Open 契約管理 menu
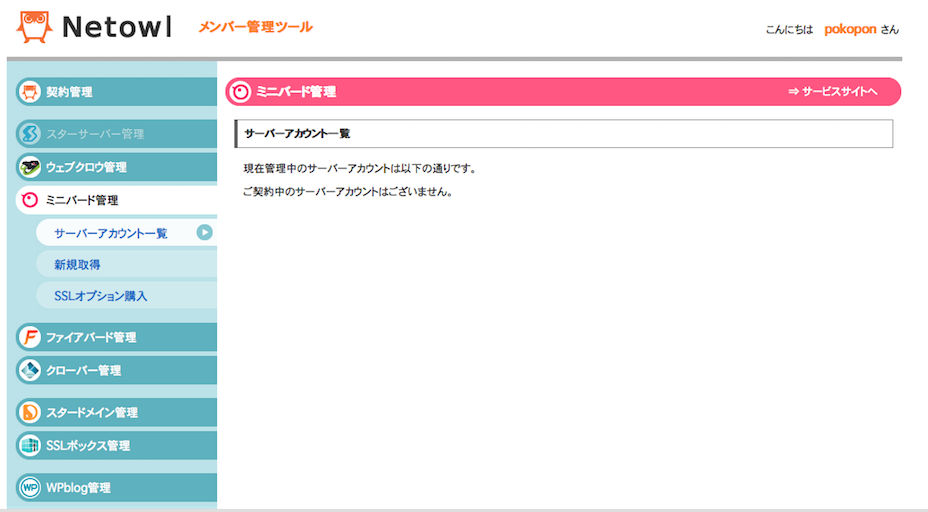This screenshot has height=512, width=928. pyautogui.click(x=117, y=92)
